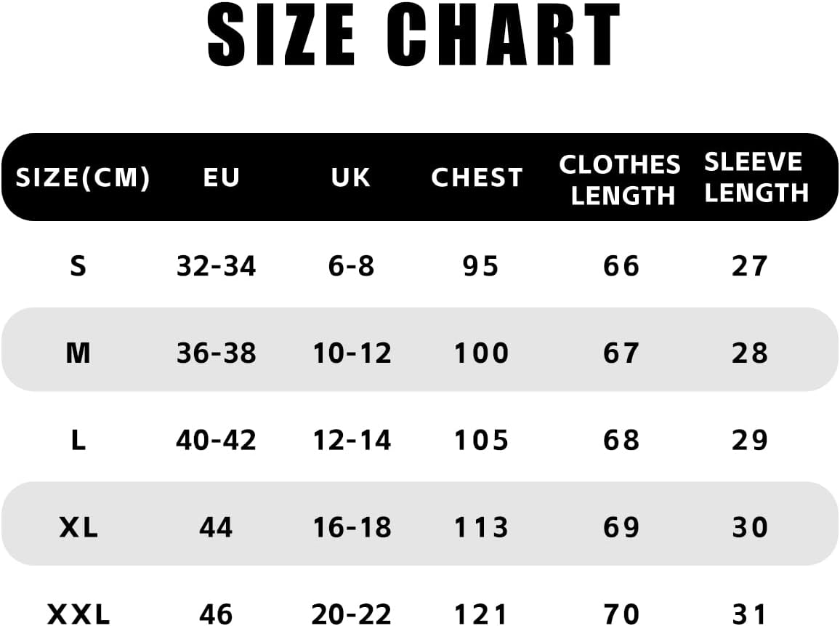Select the L size row label
Screen dimensions: 840x626
click(78, 441)
